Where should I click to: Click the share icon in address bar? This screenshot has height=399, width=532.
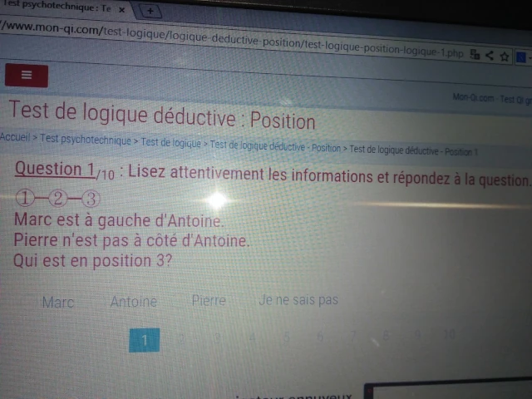point(489,56)
